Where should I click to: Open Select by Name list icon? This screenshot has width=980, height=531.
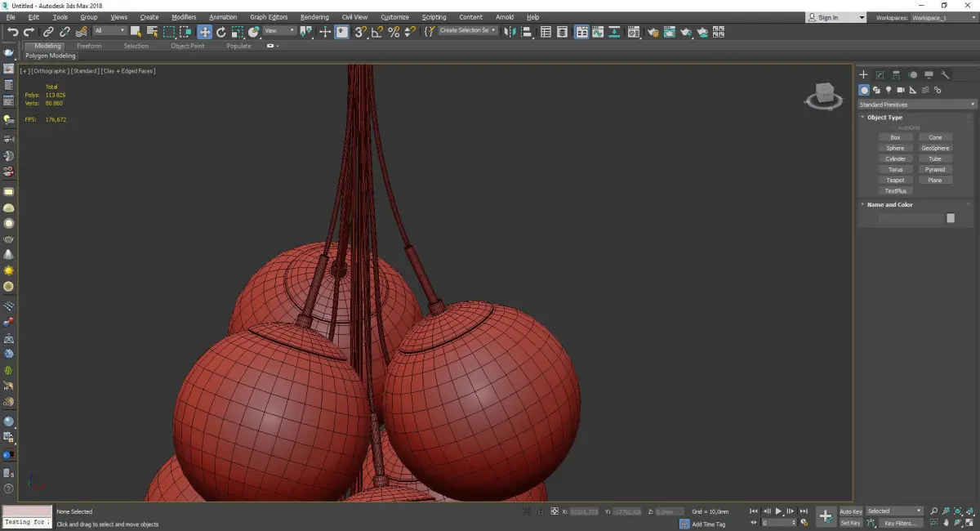coord(152,32)
